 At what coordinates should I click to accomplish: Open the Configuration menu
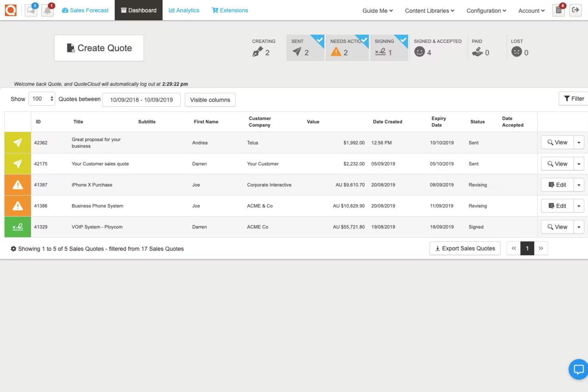[x=485, y=11]
